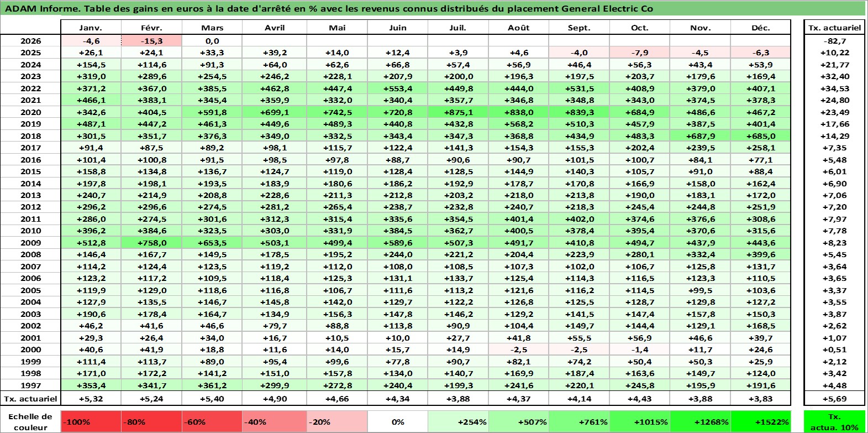The width and height of the screenshot is (868, 433).
Task: Click the 1997 row label
Action: 30,385
